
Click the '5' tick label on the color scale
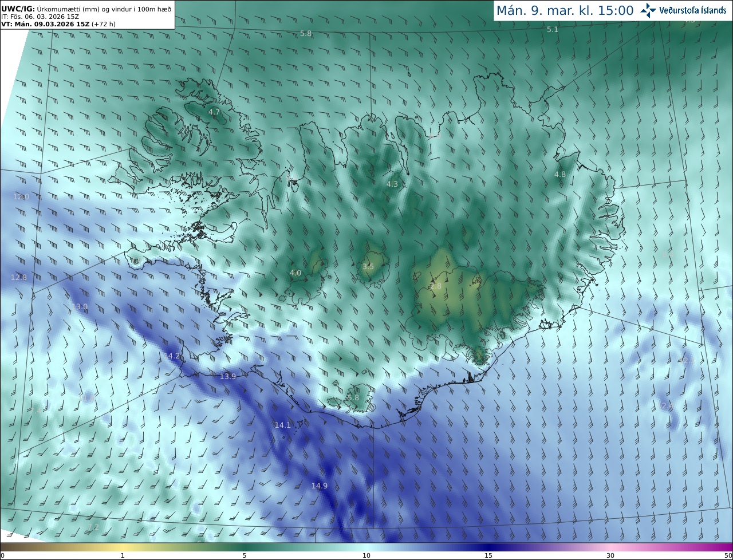pos(245,555)
